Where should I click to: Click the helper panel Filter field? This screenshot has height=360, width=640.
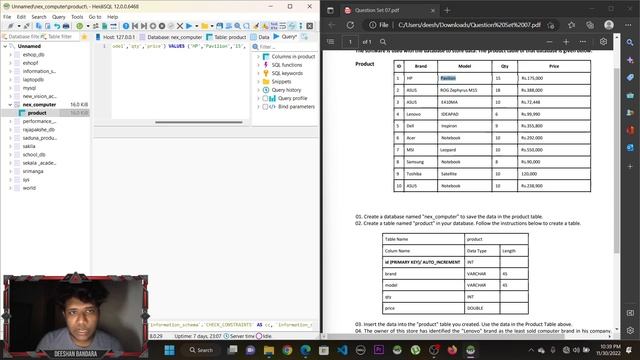click(284, 47)
